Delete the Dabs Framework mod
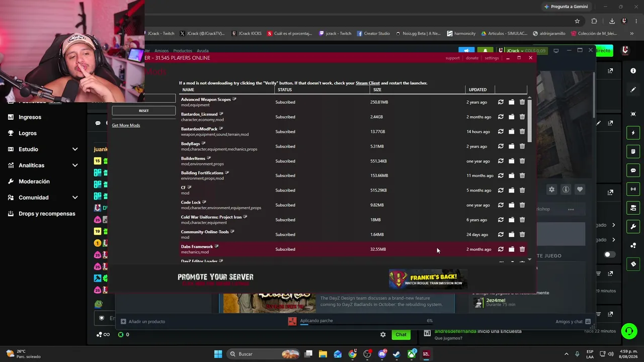Viewport: 644px width, 362px height. click(522, 249)
